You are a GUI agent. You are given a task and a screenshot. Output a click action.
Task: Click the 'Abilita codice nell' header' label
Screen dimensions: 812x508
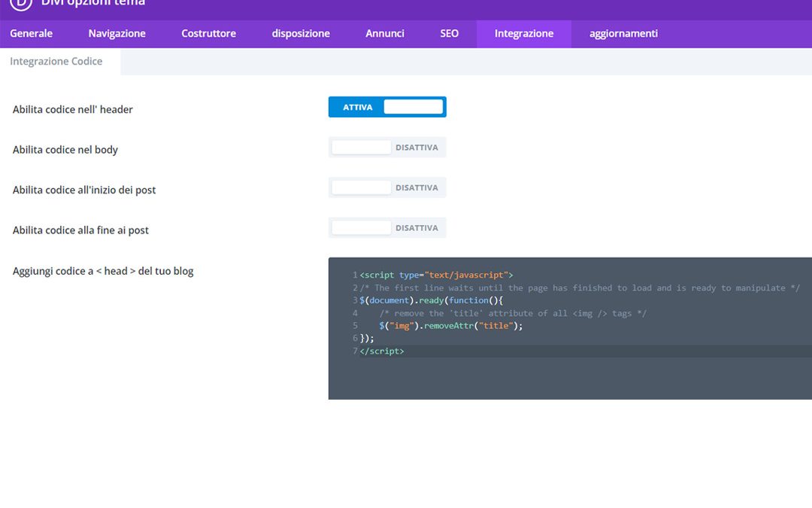coord(72,109)
